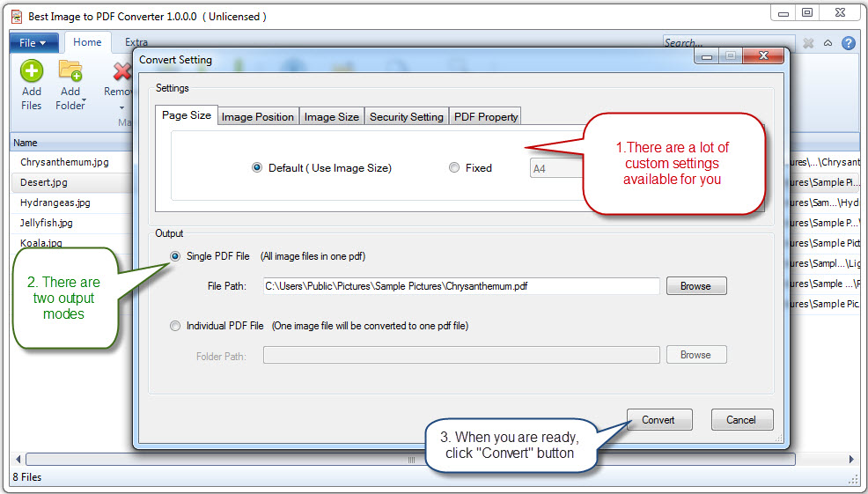Screen dimensions: 868x494
Task: Open the PDF Property tab
Action: (x=485, y=117)
